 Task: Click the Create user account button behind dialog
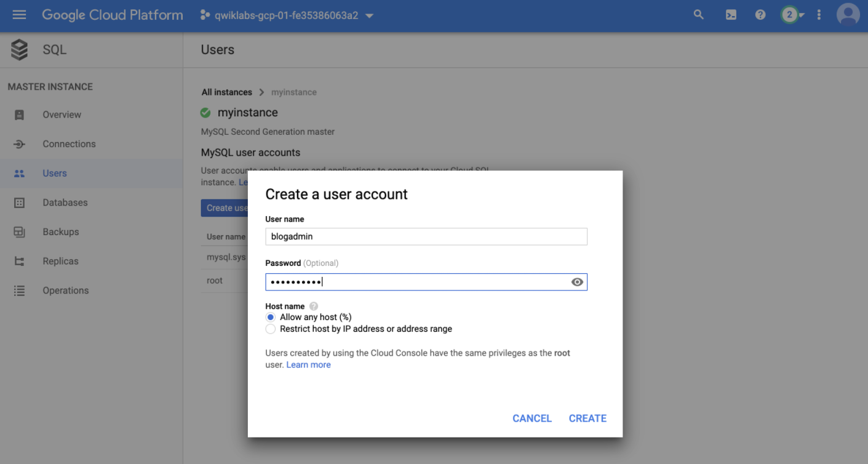[225, 208]
